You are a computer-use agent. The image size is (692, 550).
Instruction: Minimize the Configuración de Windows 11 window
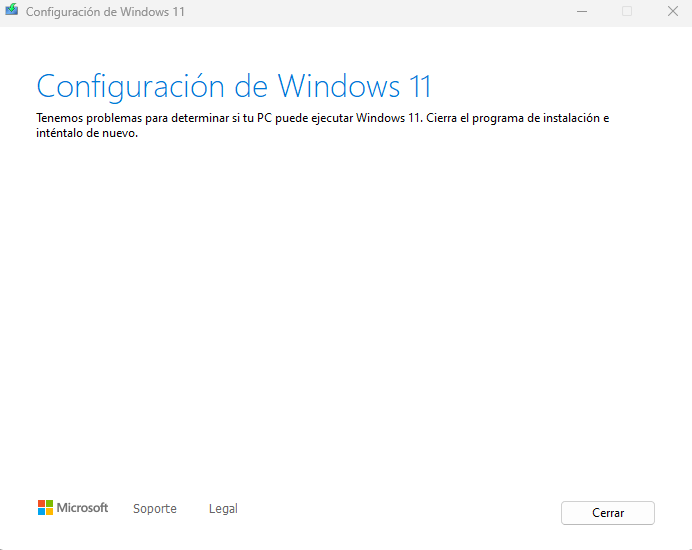pos(582,11)
